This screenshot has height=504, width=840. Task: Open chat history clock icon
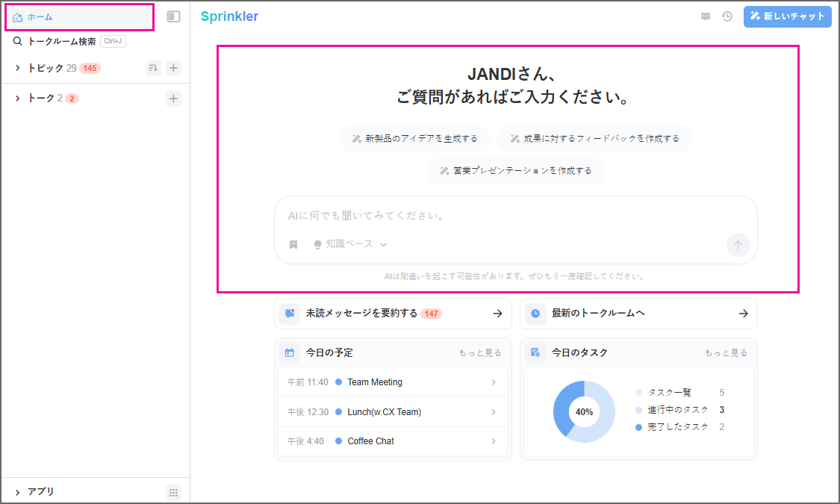(727, 16)
